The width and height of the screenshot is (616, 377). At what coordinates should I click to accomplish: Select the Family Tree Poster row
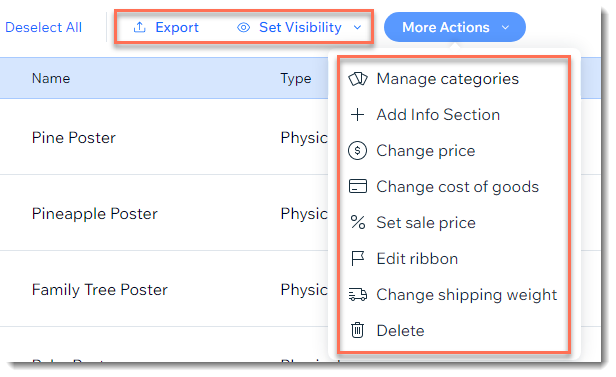pyautogui.click(x=164, y=290)
